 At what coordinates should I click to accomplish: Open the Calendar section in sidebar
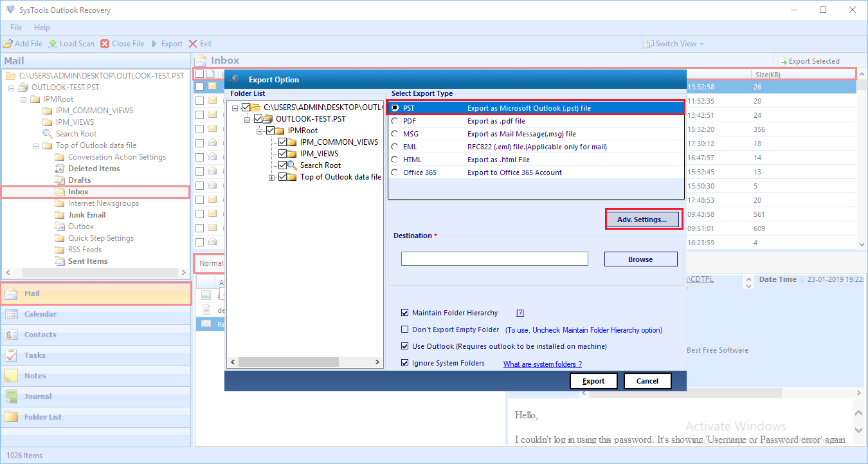(x=40, y=314)
